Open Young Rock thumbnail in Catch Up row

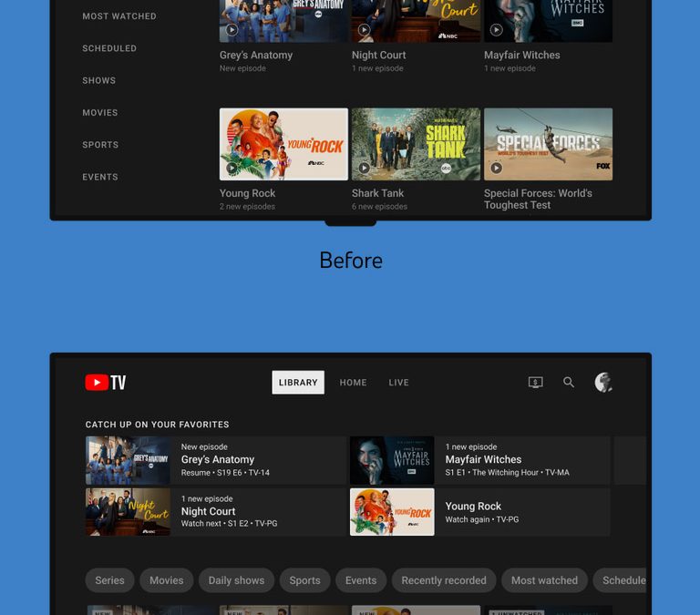click(392, 512)
